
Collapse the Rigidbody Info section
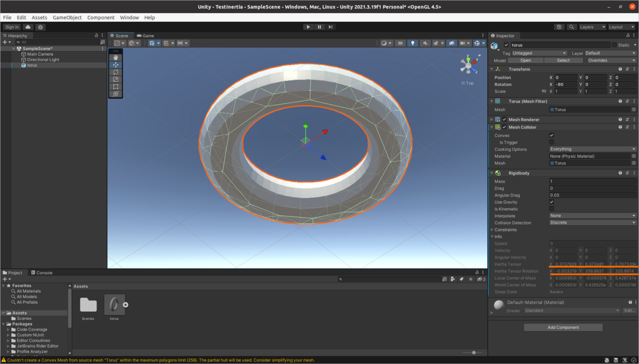492,236
